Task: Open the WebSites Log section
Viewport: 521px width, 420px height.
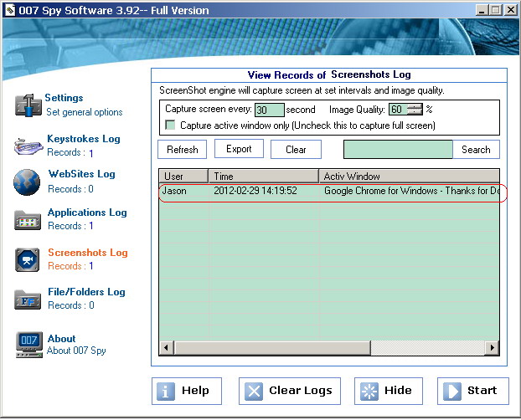Action: pyautogui.click(x=82, y=174)
